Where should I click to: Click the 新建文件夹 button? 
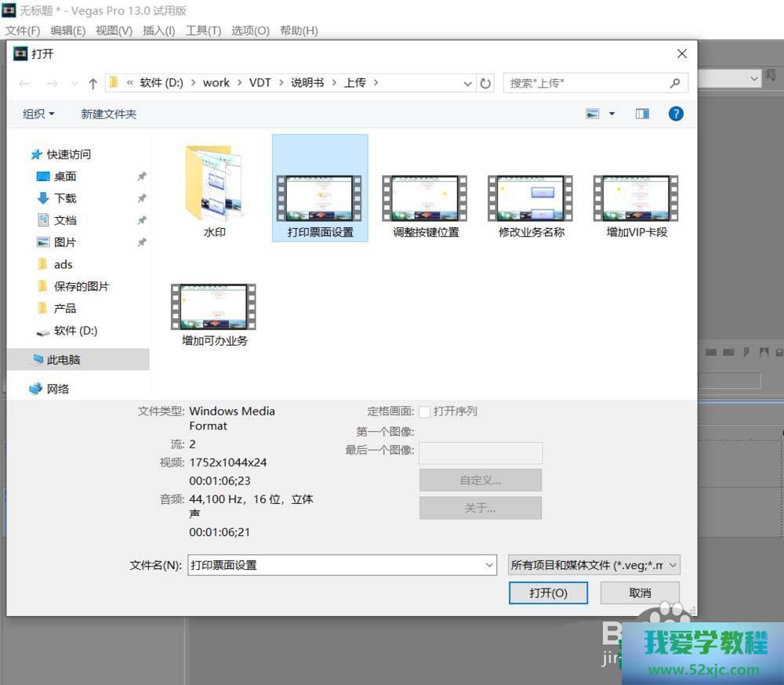pyautogui.click(x=109, y=114)
